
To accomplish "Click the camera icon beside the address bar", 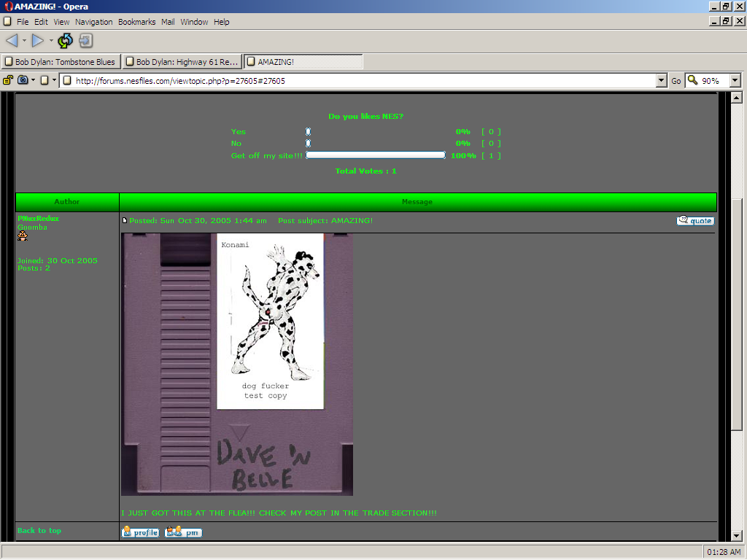I will tap(23, 80).
